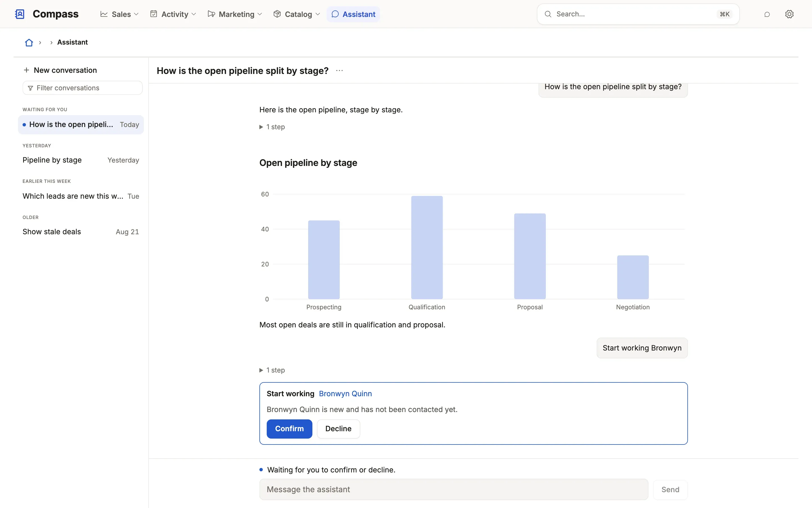Focus the Filter conversations field
The width and height of the screenshot is (812, 508).
[83, 88]
